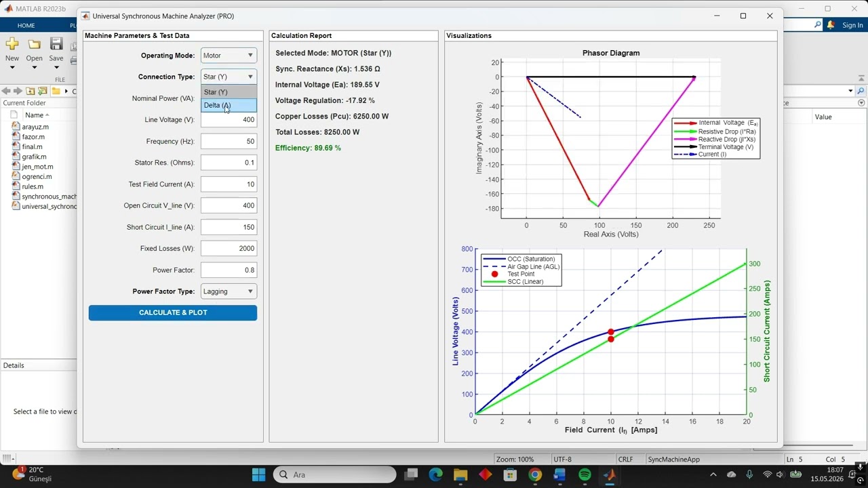Click the Value column header in Workspace
868x488 pixels.
coord(823,117)
